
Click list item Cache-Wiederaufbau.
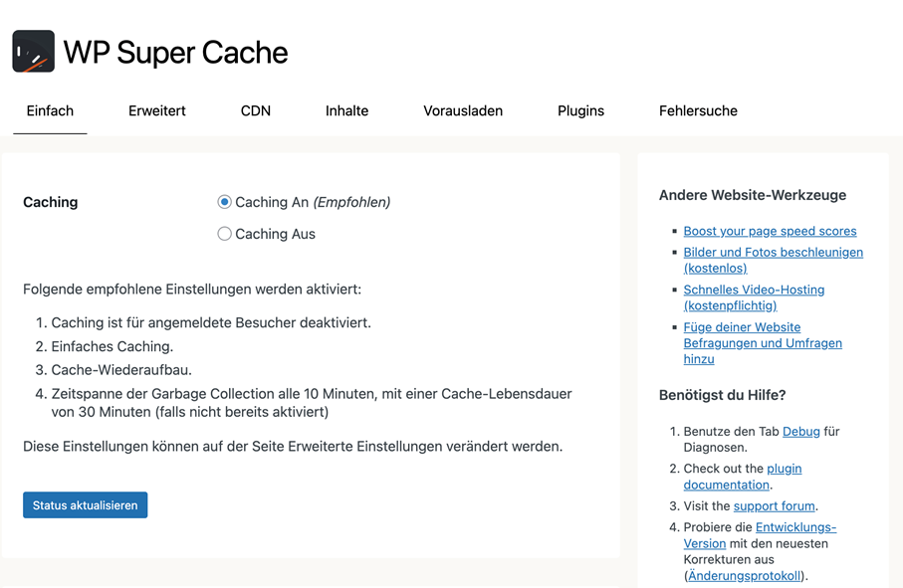[x=121, y=370]
